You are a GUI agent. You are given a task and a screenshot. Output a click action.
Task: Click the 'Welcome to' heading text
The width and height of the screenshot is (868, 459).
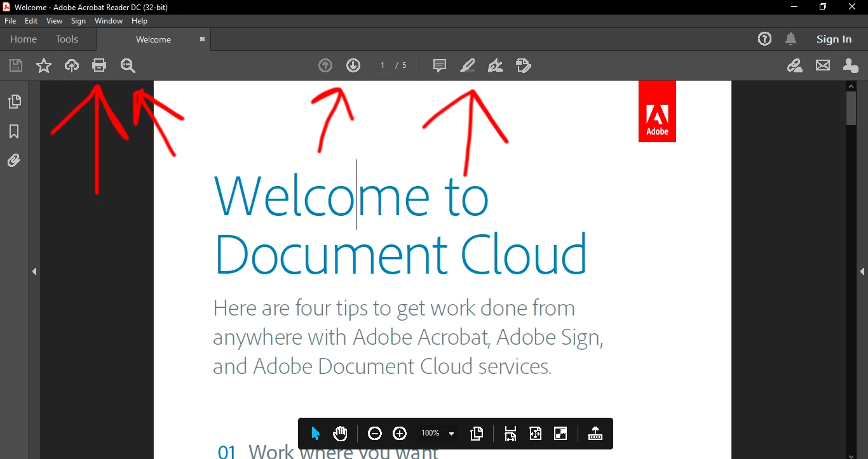point(351,196)
